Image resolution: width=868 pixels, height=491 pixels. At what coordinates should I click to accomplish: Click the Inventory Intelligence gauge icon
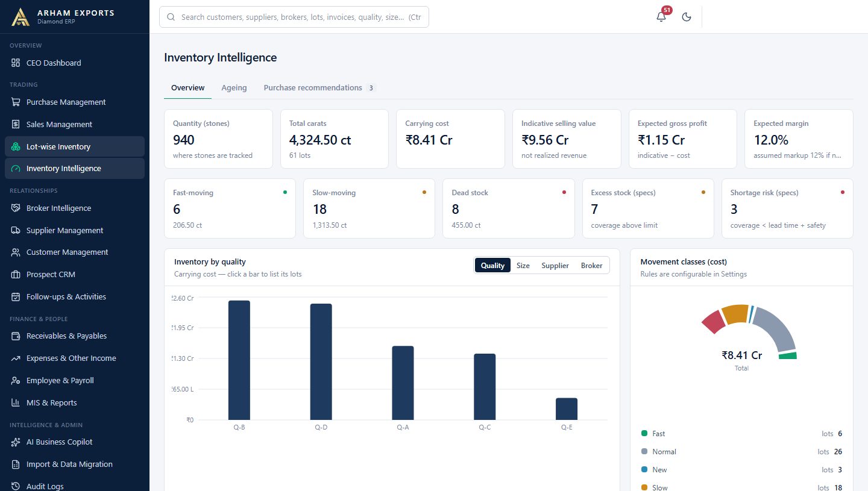point(16,169)
